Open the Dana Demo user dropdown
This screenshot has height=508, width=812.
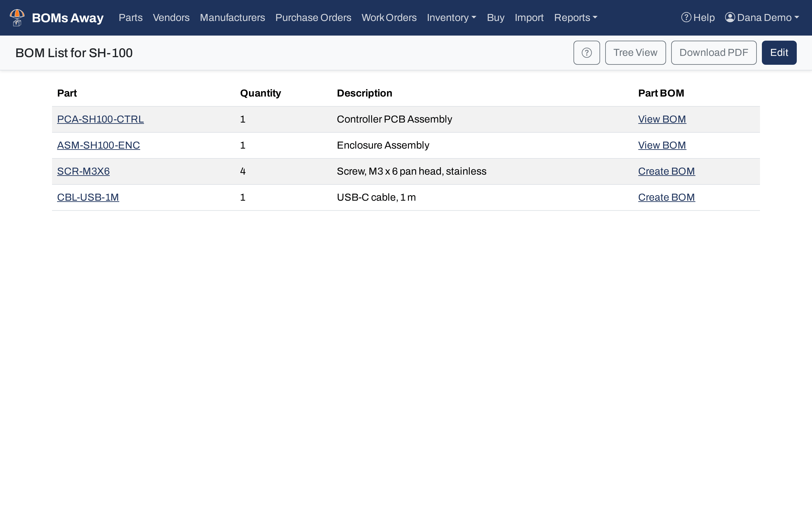click(762, 17)
